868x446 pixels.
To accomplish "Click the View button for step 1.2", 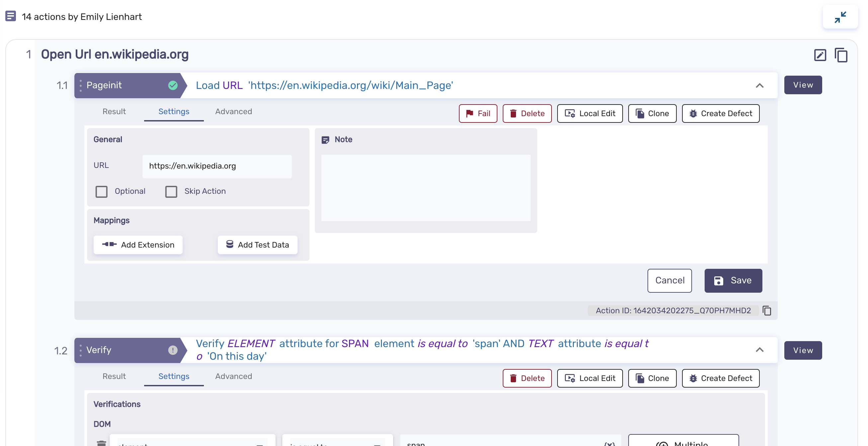I will (803, 350).
